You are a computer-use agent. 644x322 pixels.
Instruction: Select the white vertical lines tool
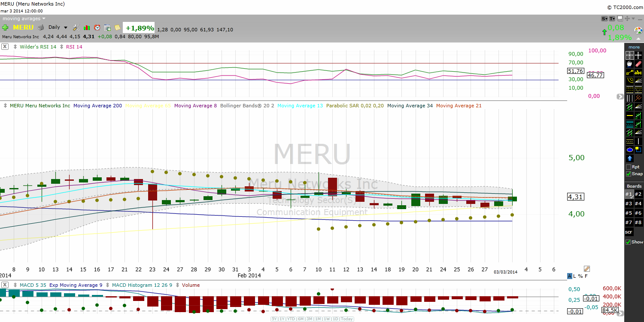point(630,98)
